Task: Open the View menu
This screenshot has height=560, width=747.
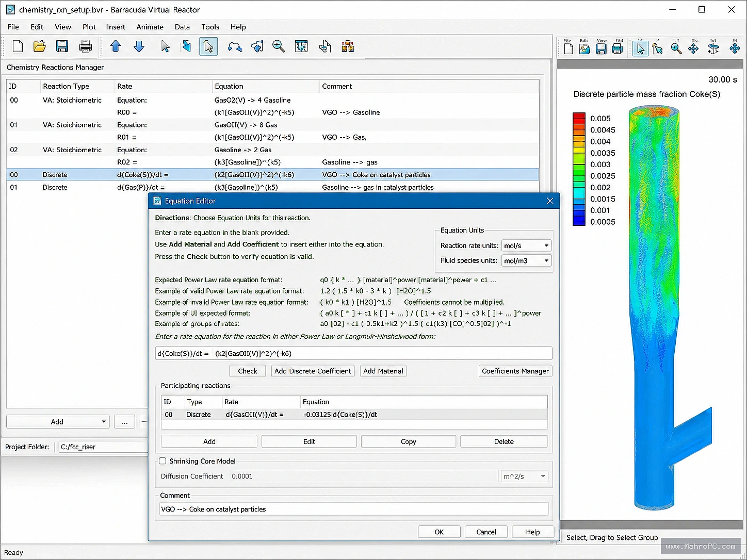Action: tap(63, 27)
